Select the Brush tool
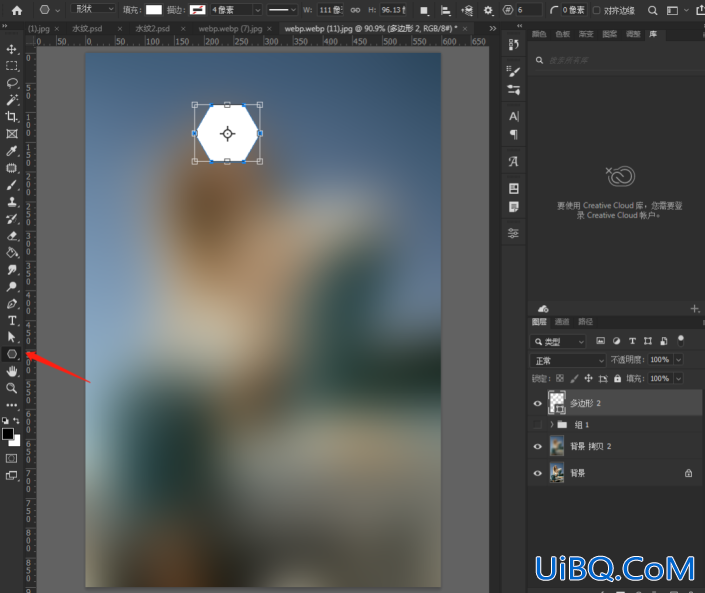The image size is (705, 593). 12,185
